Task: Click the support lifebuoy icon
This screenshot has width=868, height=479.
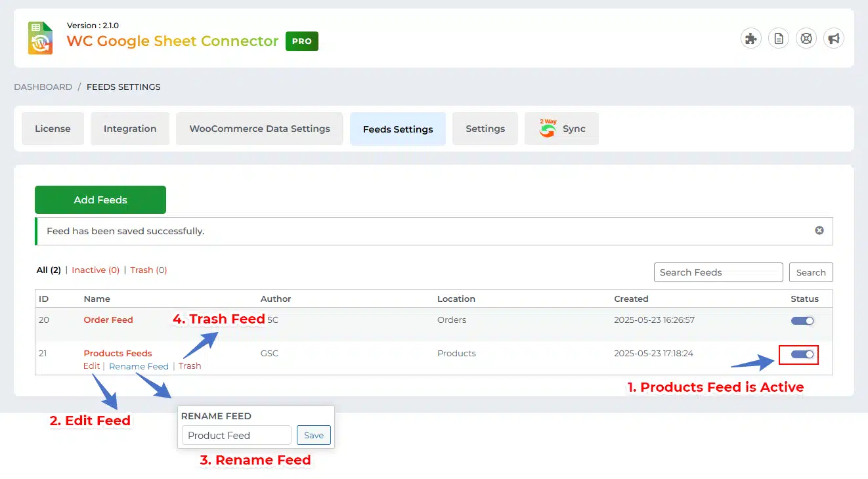Action: click(x=806, y=39)
